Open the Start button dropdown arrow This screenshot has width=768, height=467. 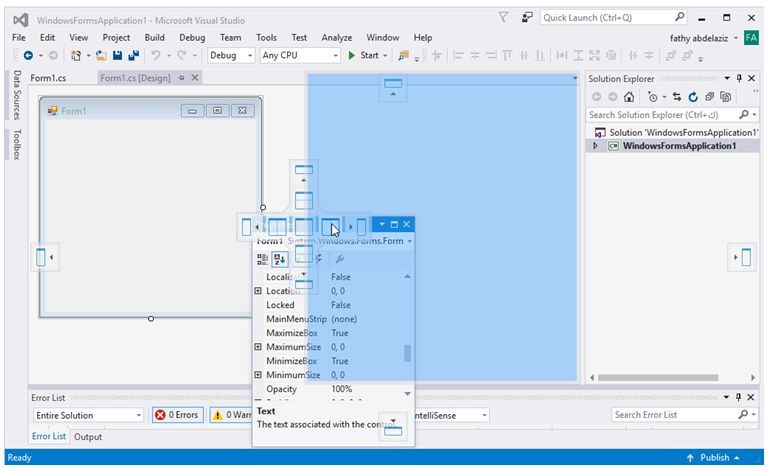pos(385,55)
